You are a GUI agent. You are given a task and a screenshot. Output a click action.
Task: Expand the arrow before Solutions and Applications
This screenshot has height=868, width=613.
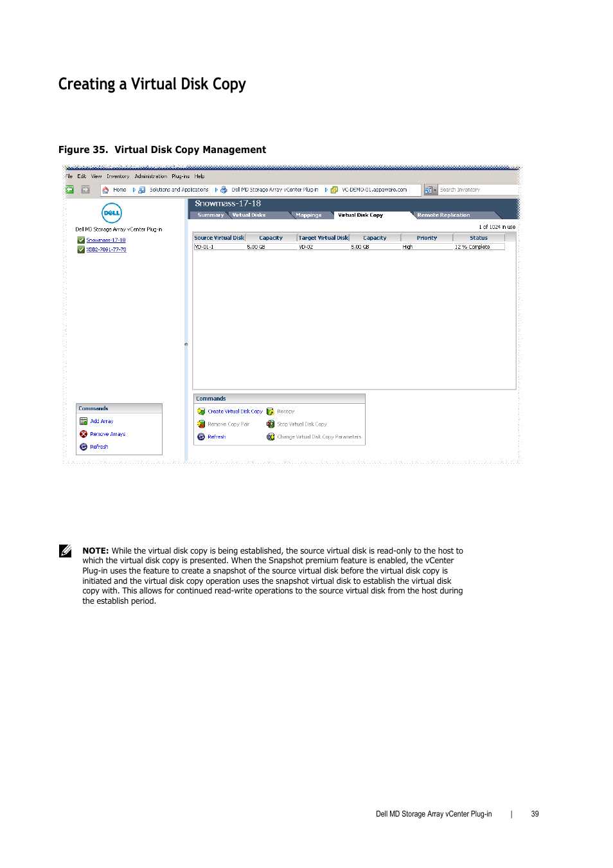click(x=134, y=190)
